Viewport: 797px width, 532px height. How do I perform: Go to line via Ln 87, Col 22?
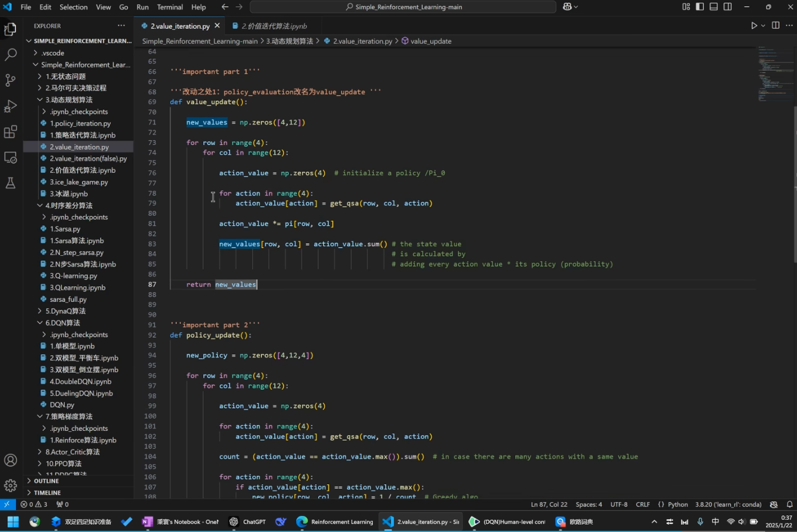click(549, 504)
